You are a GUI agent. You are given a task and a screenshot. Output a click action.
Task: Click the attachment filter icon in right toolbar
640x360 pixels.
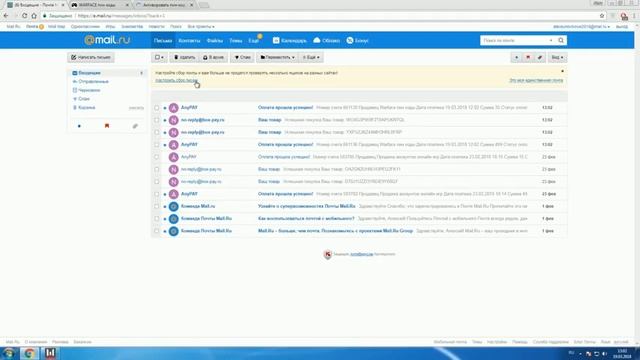tap(540, 58)
